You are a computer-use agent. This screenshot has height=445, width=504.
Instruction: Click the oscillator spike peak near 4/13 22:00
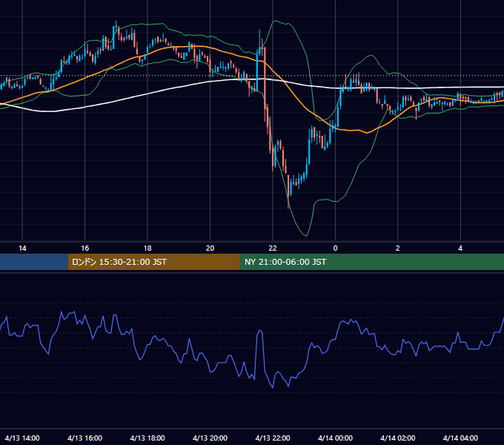(259, 331)
